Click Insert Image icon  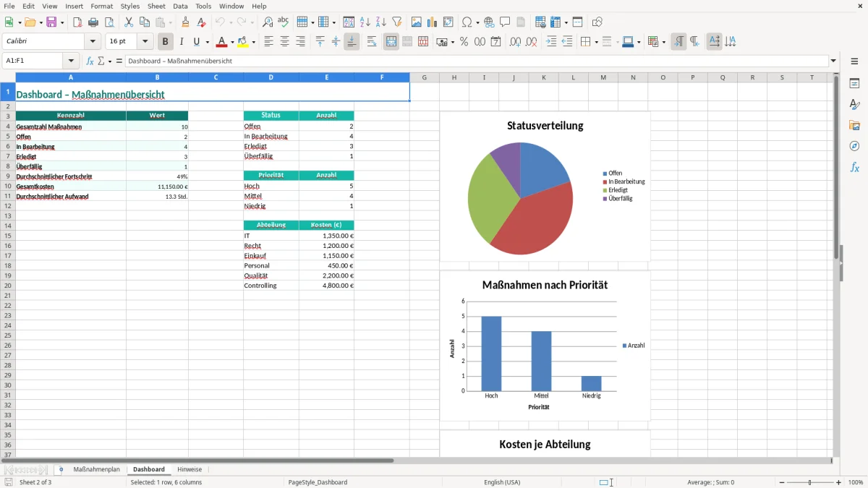[417, 22]
